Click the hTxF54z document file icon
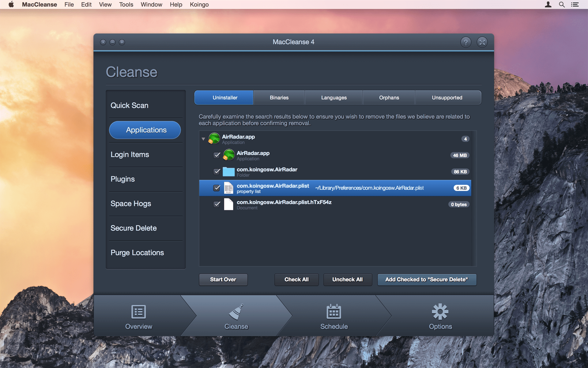The width and height of the screenshot is (588, 368). [x=228, y=204]
